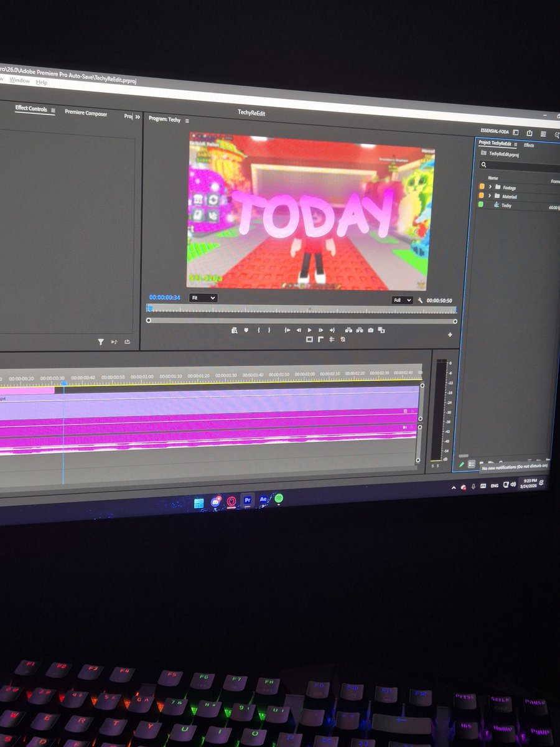Open the Workspaces panel icon
The width and height of the screenshot is (560, 747).
(x=515, y=132)
